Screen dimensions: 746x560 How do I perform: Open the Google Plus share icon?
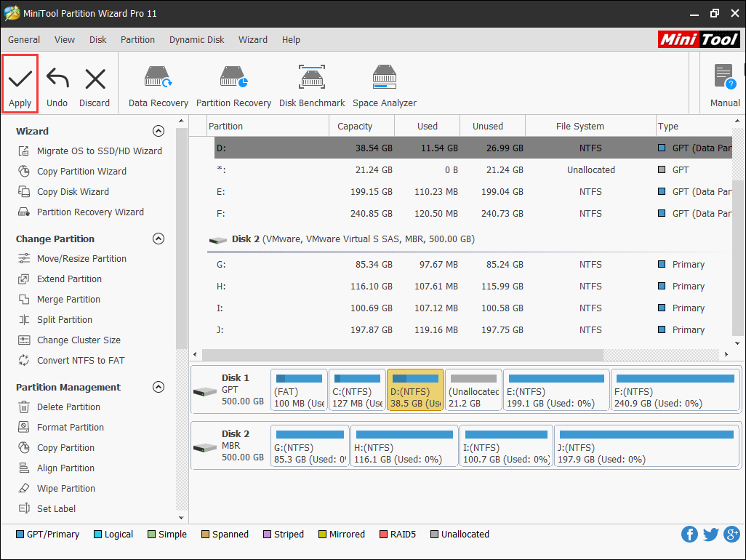click(731, 535)
